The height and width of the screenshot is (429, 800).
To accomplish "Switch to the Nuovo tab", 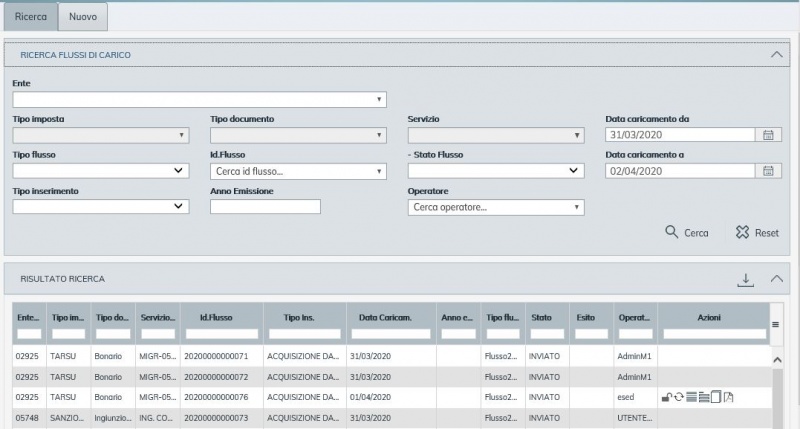I will click(83, 17).
